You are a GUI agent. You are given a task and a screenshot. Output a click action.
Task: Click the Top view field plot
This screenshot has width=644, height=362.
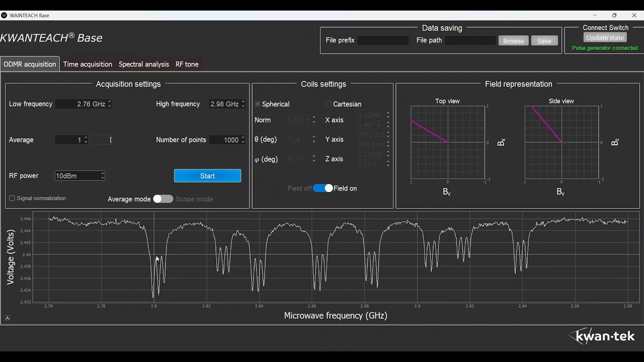448,142
